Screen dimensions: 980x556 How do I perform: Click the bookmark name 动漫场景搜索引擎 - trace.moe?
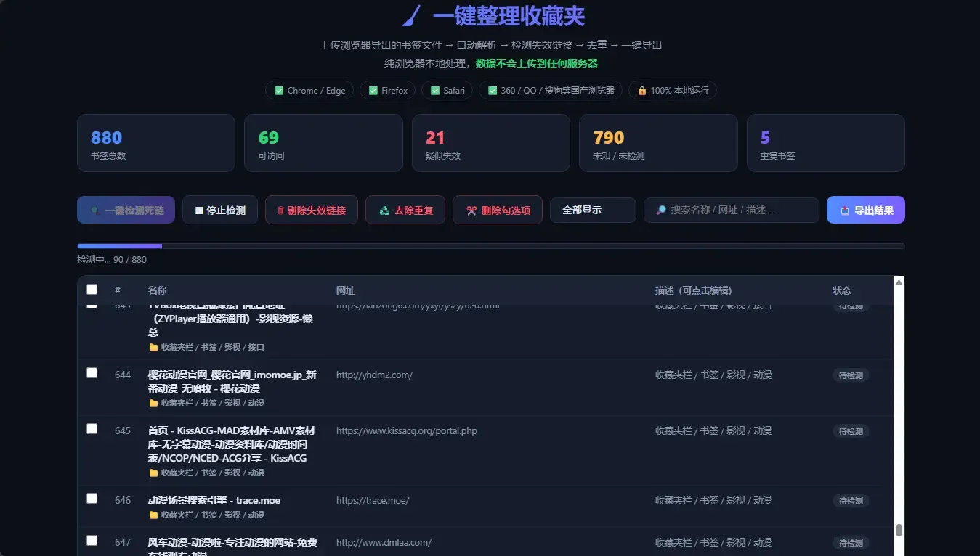214,500
